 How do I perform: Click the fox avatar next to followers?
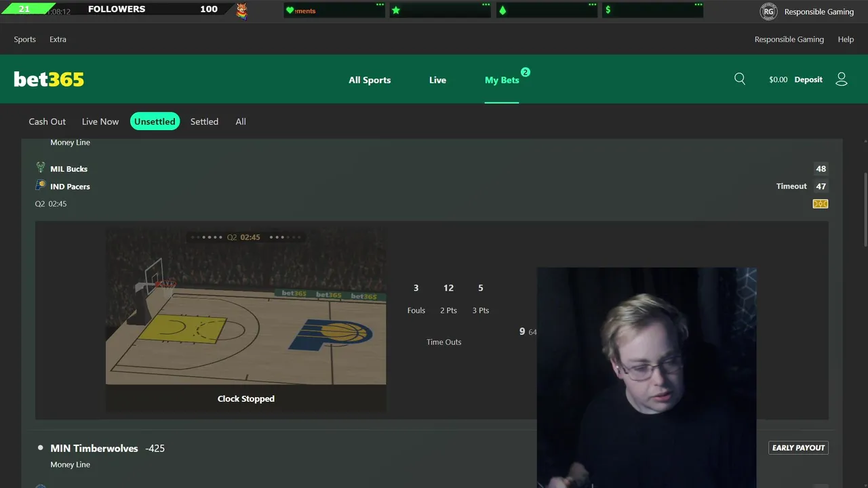point(241,10)
